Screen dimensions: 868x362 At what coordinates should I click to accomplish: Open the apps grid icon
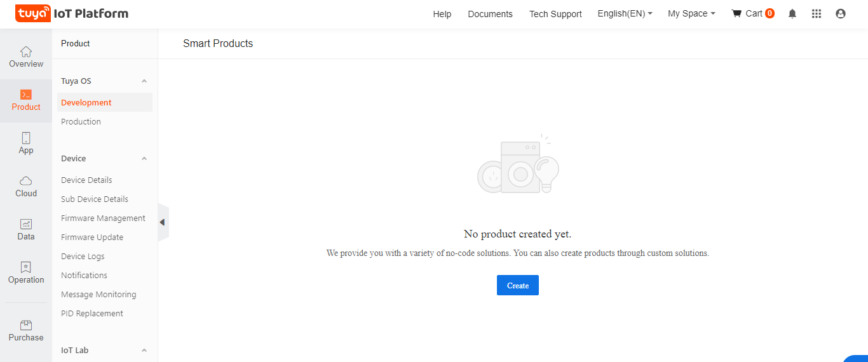[817, 14]
